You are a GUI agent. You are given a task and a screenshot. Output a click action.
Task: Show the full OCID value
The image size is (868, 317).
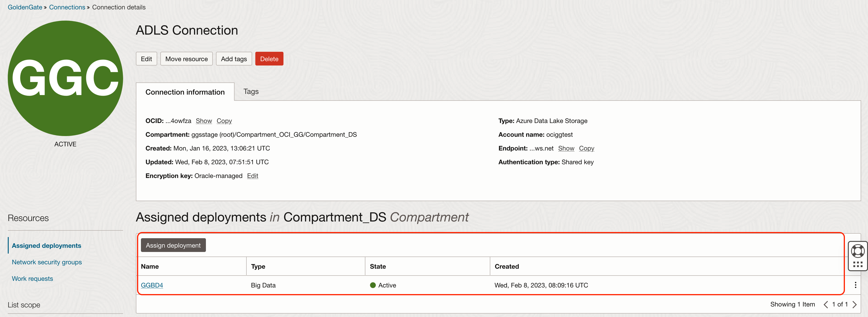click(204, 121)
